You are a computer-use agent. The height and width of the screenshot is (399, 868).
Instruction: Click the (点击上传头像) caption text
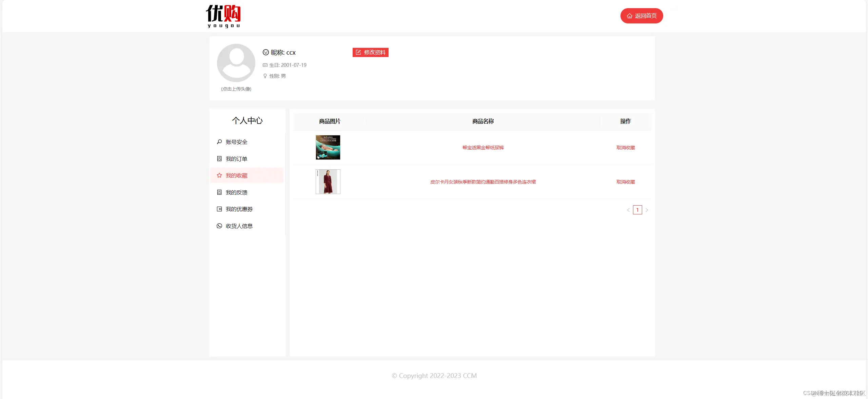[236, 89]
